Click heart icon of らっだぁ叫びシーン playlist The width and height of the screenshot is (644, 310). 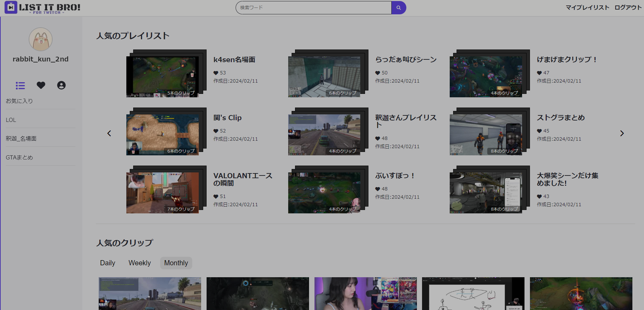pos(378,73)
